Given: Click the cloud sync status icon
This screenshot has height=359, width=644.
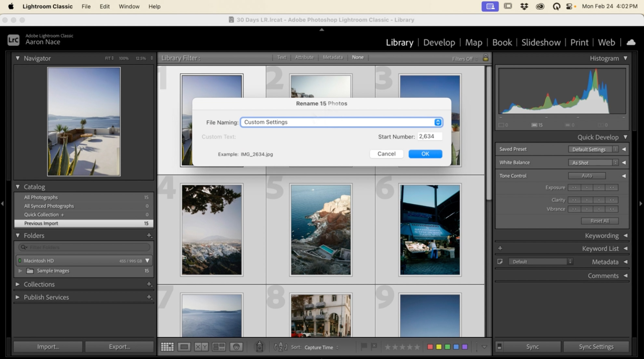Looking at the screenshot, I should (631, 42).
